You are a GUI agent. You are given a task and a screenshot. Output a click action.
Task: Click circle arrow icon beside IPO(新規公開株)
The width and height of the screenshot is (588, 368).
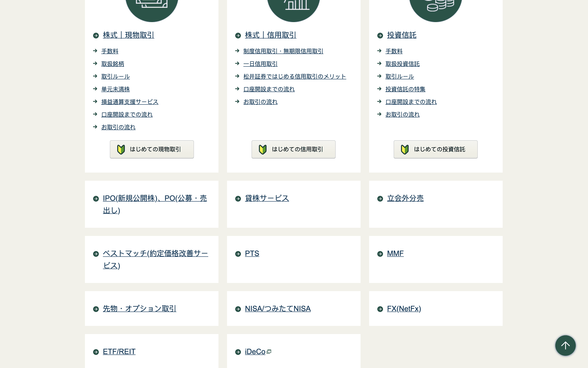click(96, 199)
